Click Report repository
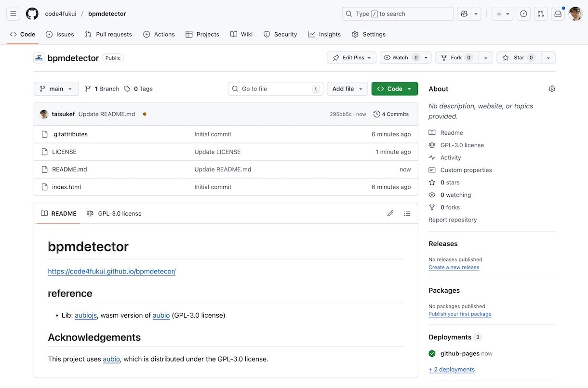588x388 pixels. tap(453, 220)
